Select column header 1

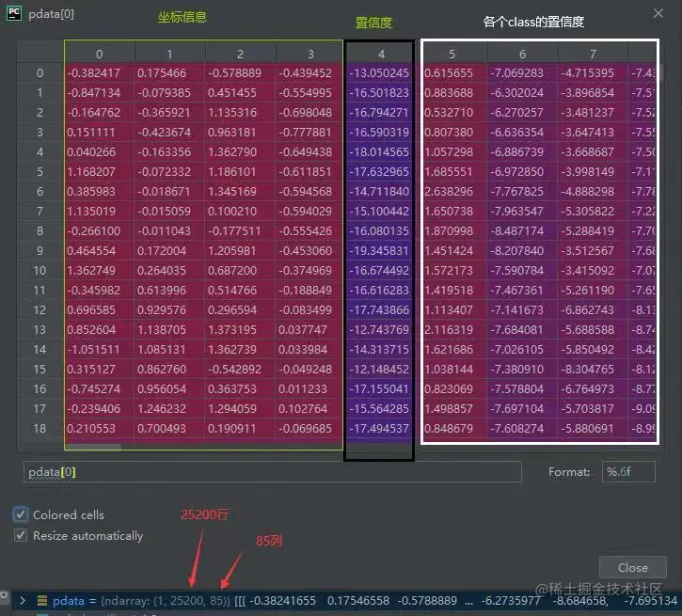170,54
